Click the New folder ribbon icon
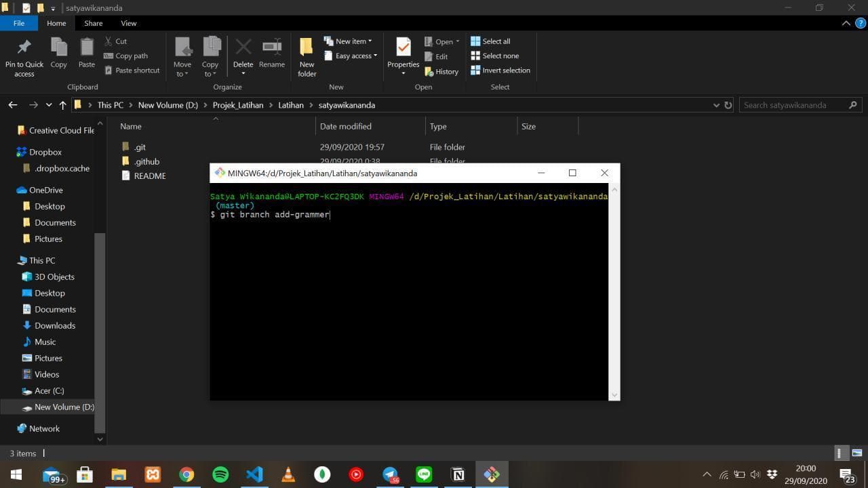Image resolution: width=868 pixels, height=488 pixels. (x=307, y=47)
